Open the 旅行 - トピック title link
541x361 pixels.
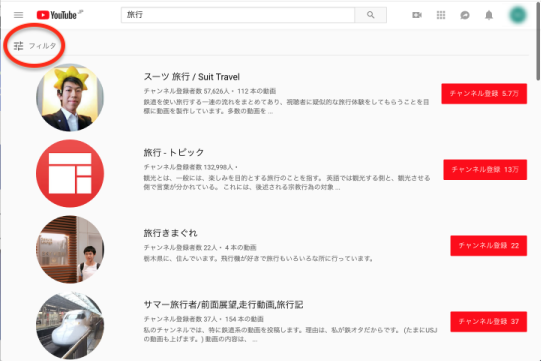pos(174,152)
